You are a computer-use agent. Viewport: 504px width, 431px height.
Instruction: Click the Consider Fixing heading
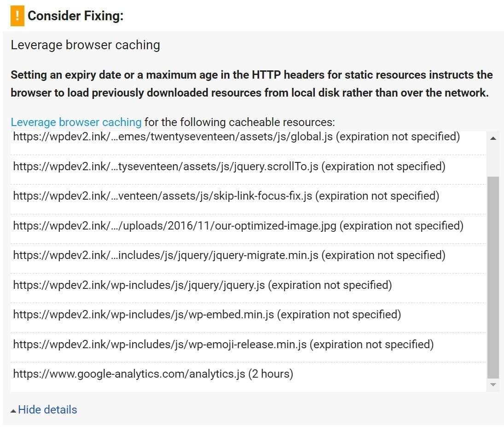pyautogui.click(x=75, y=16)
